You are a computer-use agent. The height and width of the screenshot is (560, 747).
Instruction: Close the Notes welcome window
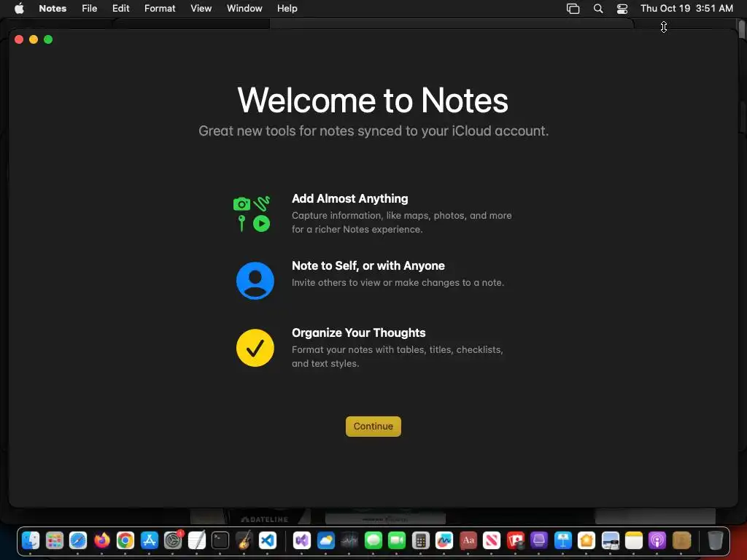pos(19,39)
